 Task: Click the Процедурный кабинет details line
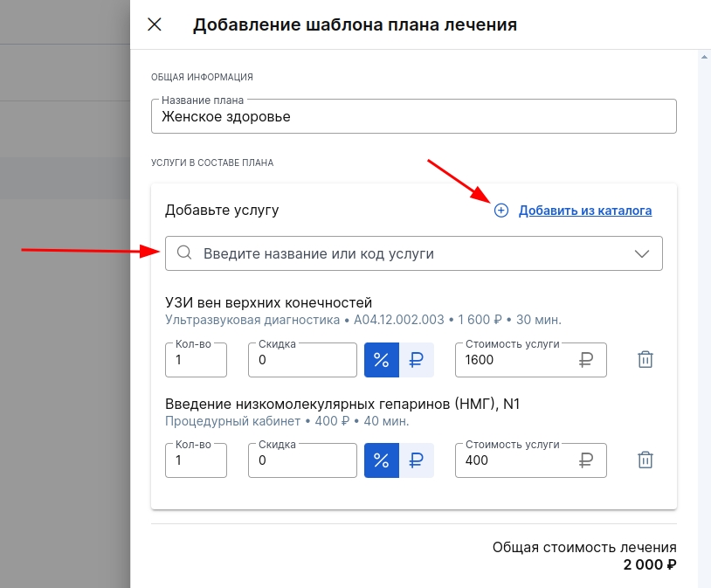tap(287, 421)
